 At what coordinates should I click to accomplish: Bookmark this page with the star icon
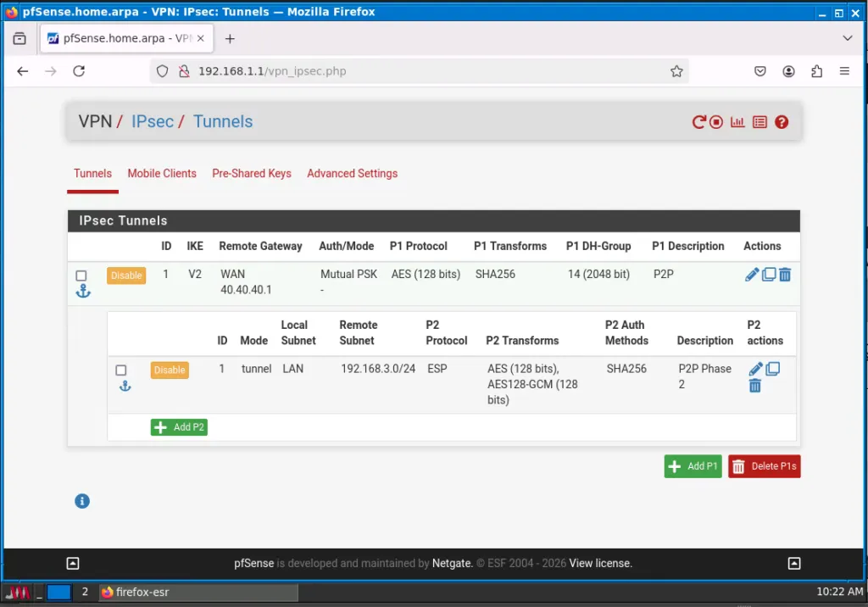point(676,71)
